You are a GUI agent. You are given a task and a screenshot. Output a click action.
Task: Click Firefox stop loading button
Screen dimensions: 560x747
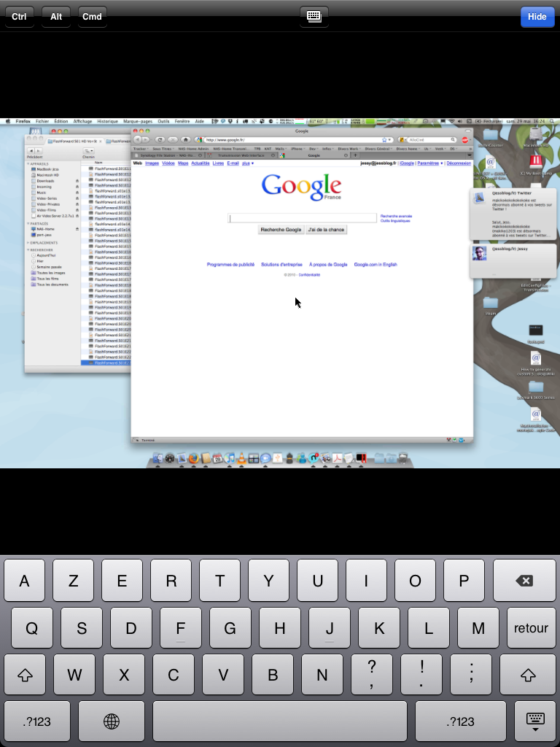click(173, 139)
